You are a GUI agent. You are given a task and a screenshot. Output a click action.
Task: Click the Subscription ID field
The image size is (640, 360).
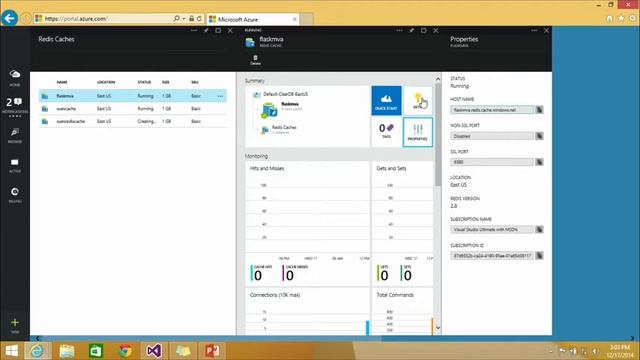[492, 256]
